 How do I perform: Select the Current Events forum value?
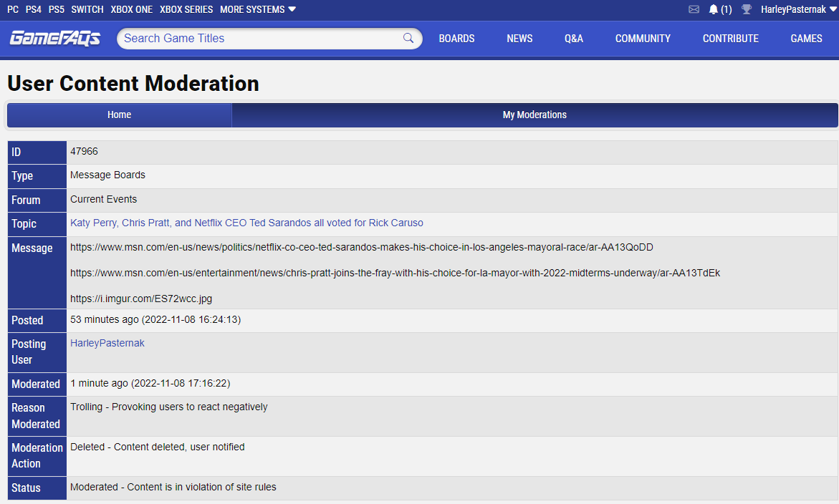[x=103, y=199]
